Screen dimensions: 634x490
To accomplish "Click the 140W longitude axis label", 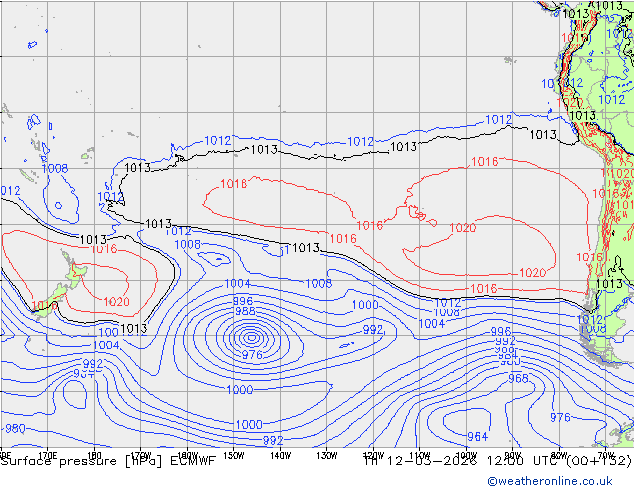I will click(x=280, y=456).
